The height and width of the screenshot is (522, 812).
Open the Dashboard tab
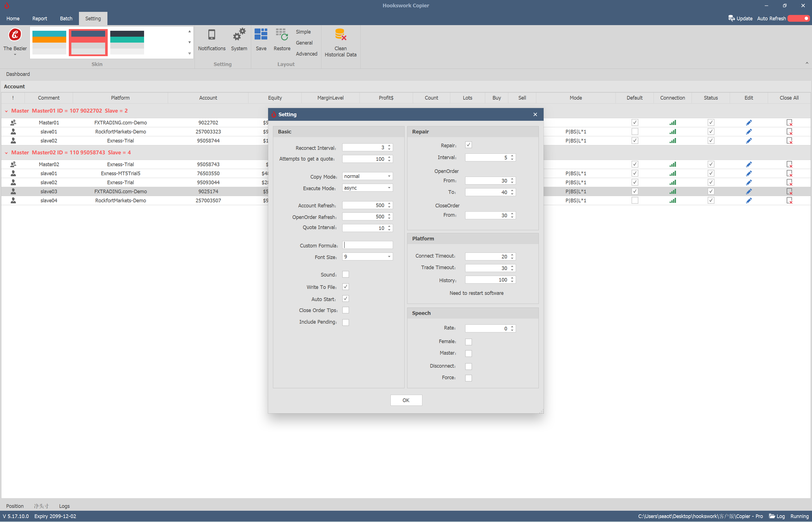18,74
